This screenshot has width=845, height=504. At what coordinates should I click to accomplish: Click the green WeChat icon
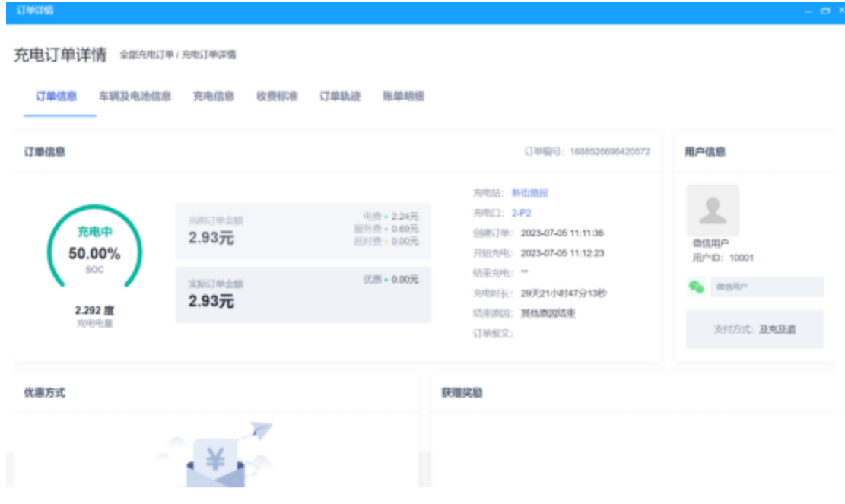click(696, 287)
